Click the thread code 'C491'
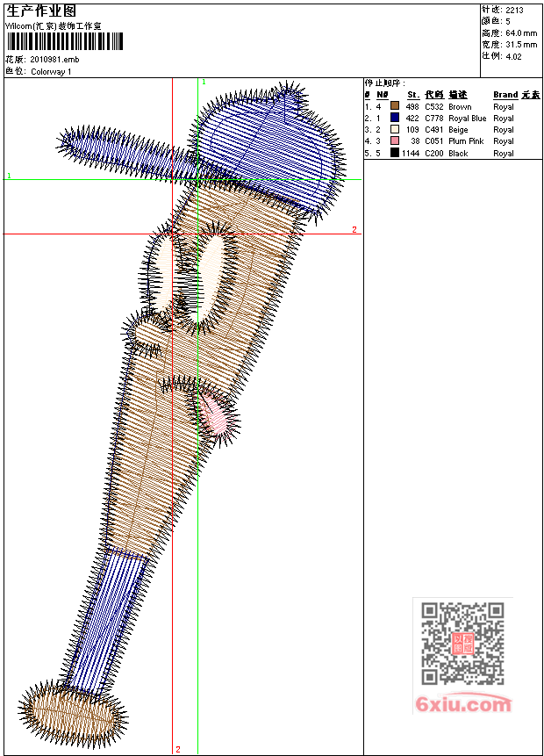The height and width of the screenshot is (756, 544). tap(434, 130)
